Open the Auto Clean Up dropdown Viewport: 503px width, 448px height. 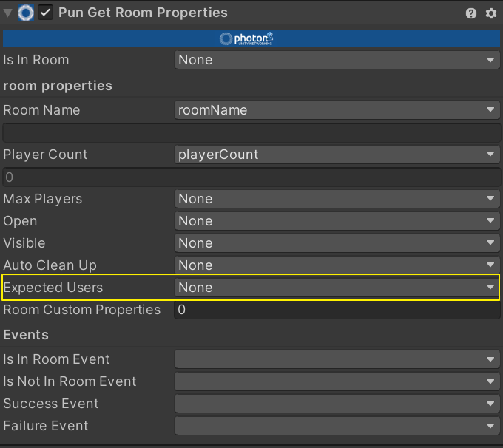click(x=337, y=265)
